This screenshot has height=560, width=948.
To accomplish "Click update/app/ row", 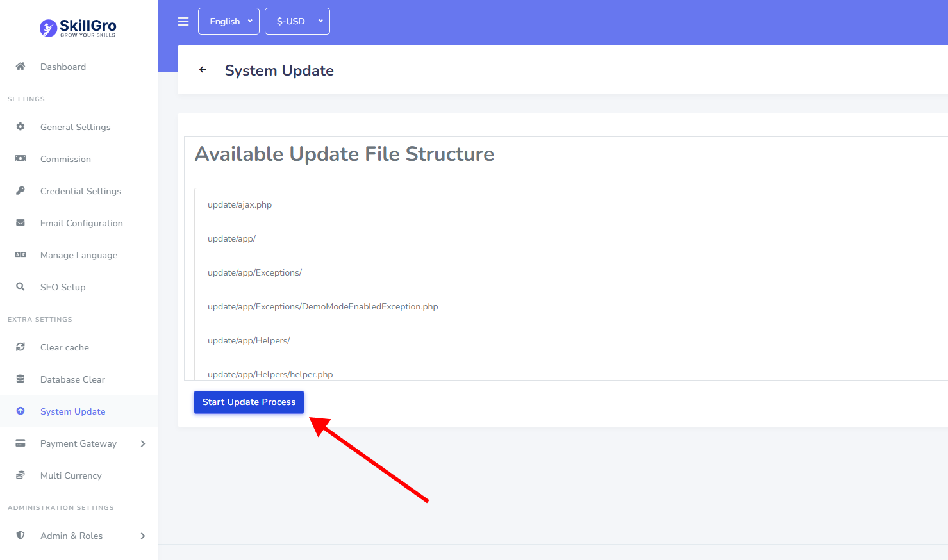I will tap(571, 239).
